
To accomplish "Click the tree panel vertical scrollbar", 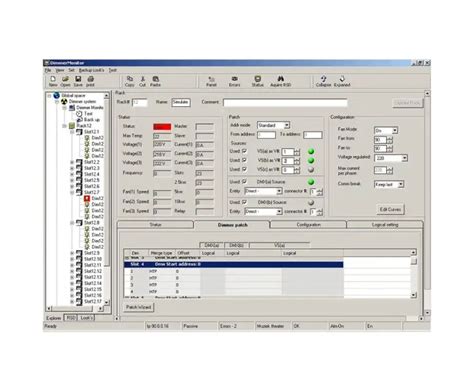I will pyautogui.click(x=107, y=199).
